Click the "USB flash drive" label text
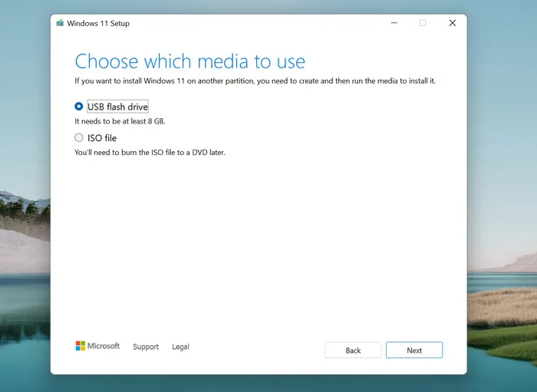This screenshot has width=537, height=392. 118,107
